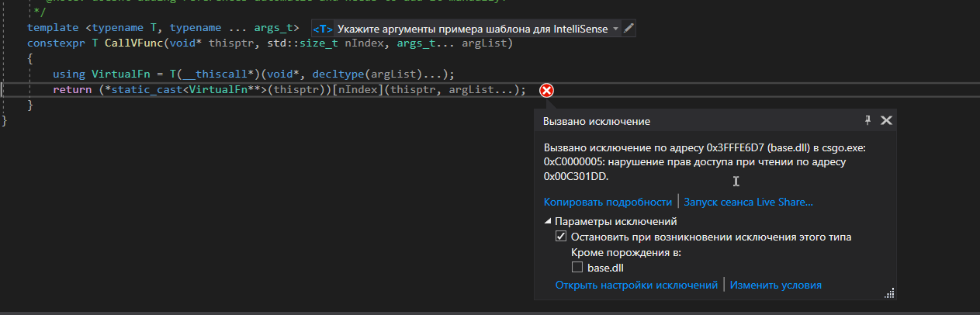Pin the exception popup window
Image resolution: width=980 pixels, height=315 pixels.
[868, 120]
